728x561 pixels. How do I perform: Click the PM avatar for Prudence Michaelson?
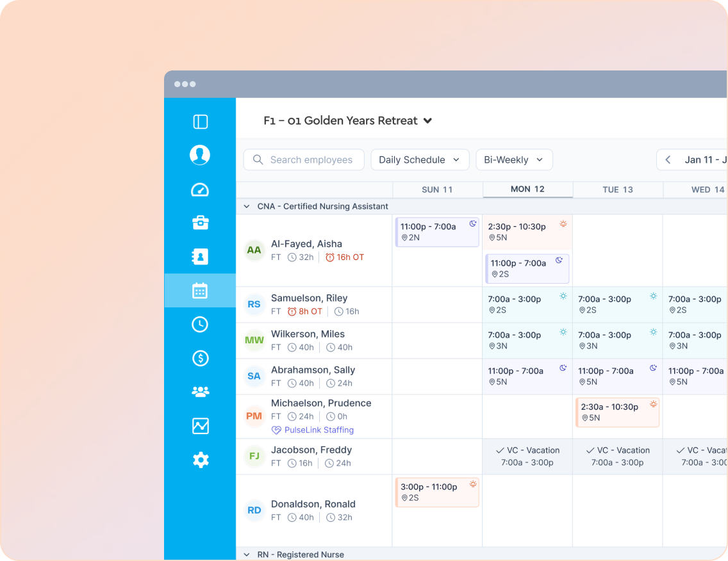click(x=254, y=416)
